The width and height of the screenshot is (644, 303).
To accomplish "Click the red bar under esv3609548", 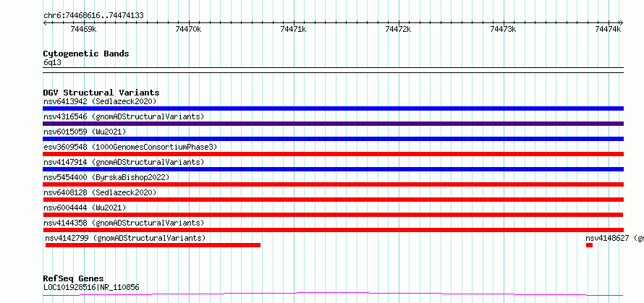I will pyautogui.click(x=333, y=154).
